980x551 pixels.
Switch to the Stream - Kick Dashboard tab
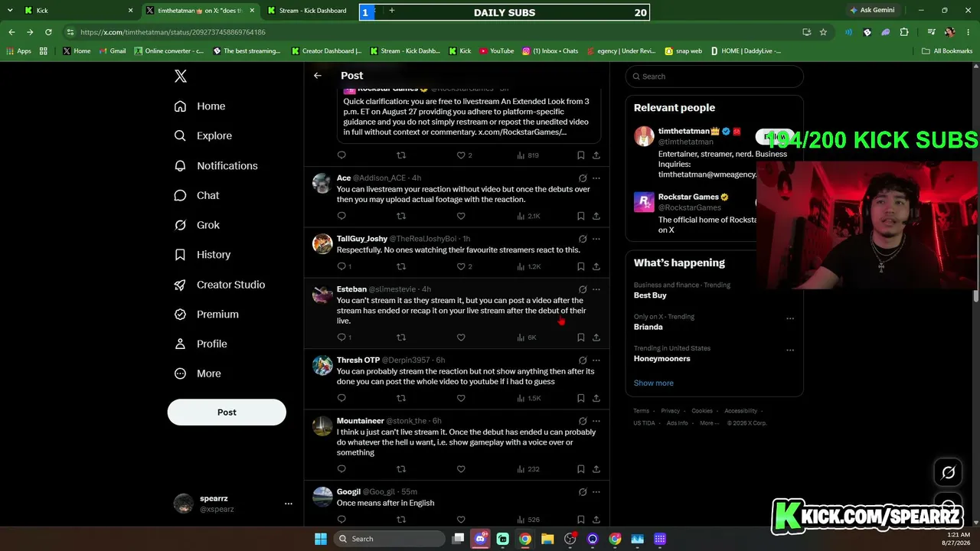coord(314,11)
